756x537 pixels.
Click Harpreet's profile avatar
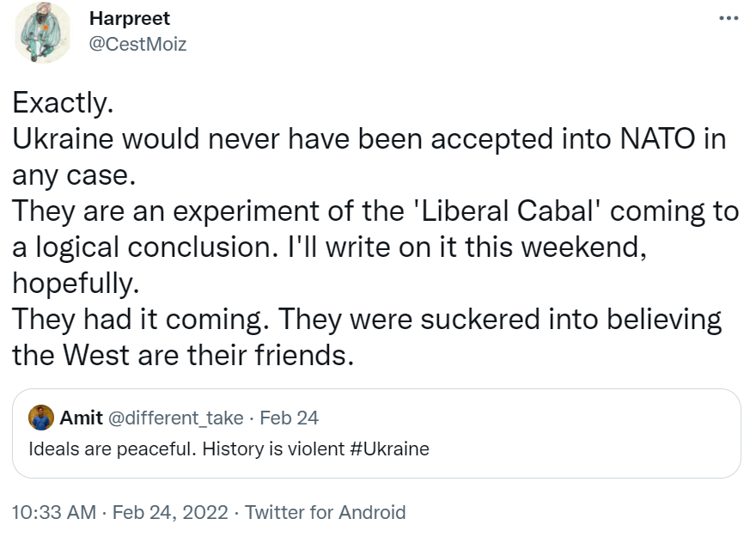point(42,33)
